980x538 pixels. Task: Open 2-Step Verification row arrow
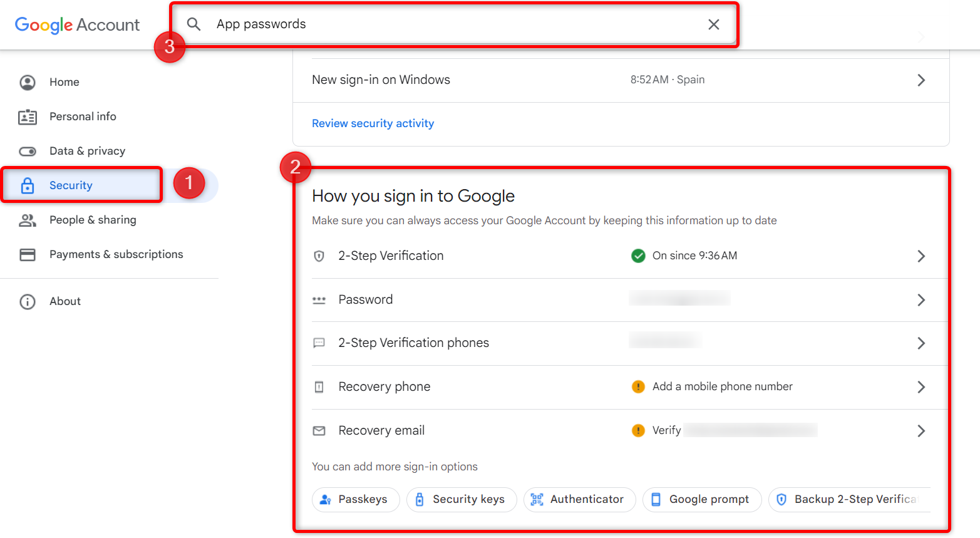[x=921, y=256]
